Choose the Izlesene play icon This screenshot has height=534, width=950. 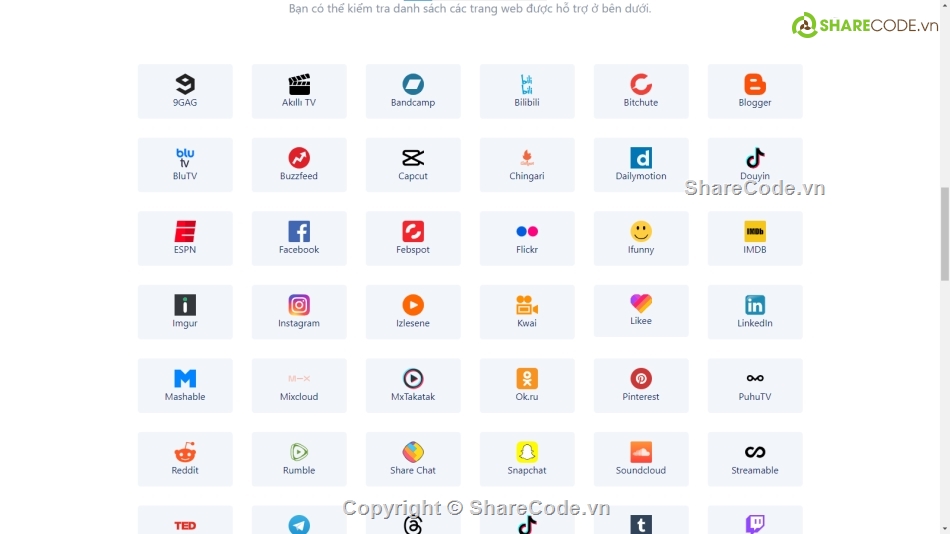point(413,305)
